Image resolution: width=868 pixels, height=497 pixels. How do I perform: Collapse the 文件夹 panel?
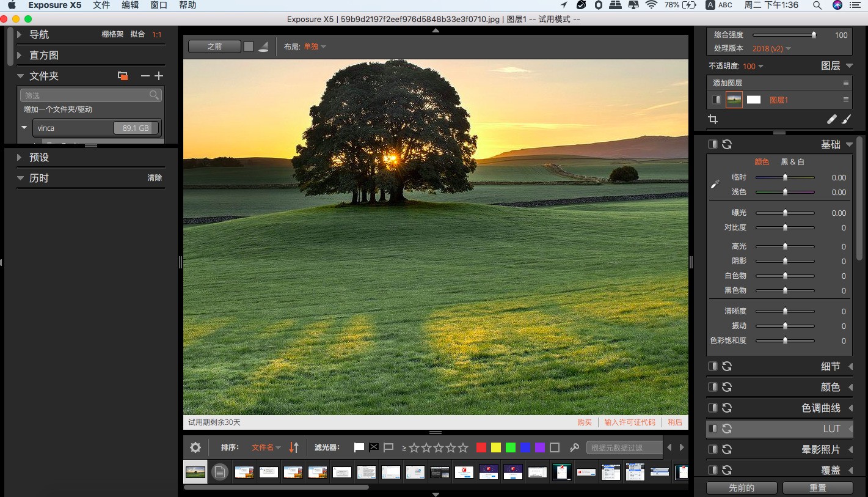20,76
